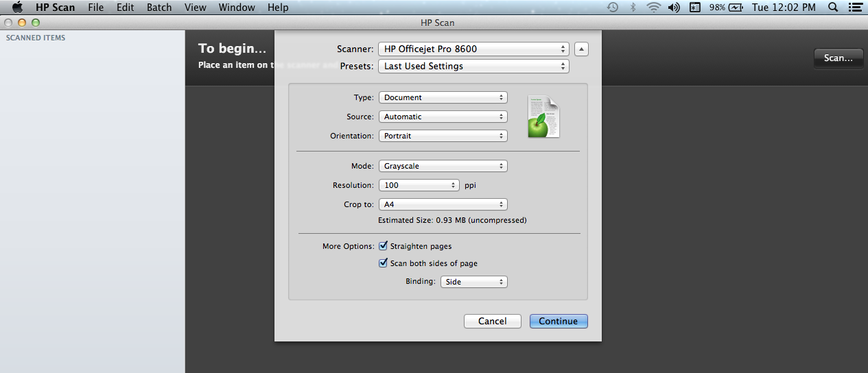
Task: Click the Cancel button
Action: click(x=492, y=321)
